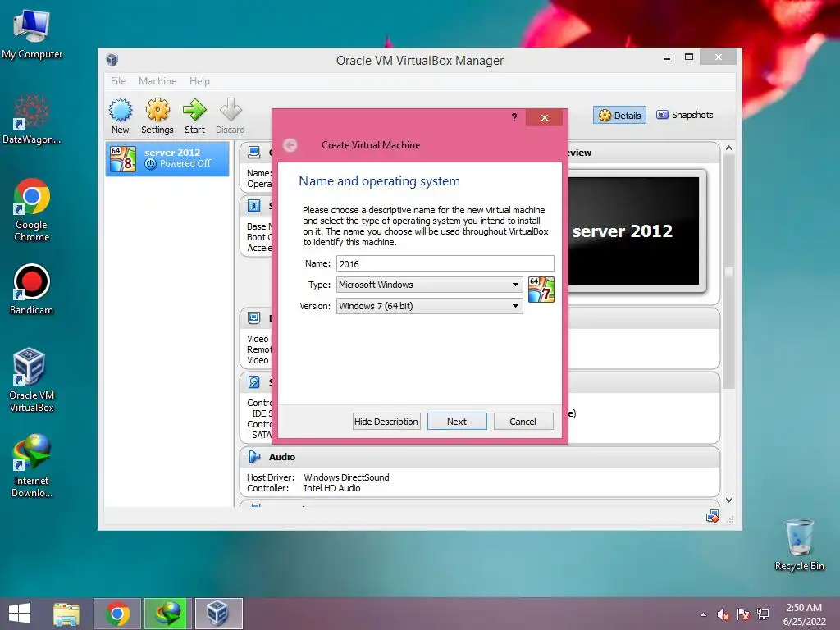Viewport: 840px width, 630px height.
Task: Select the Recycle Bin desktop icon
Action: click(799, 546)
